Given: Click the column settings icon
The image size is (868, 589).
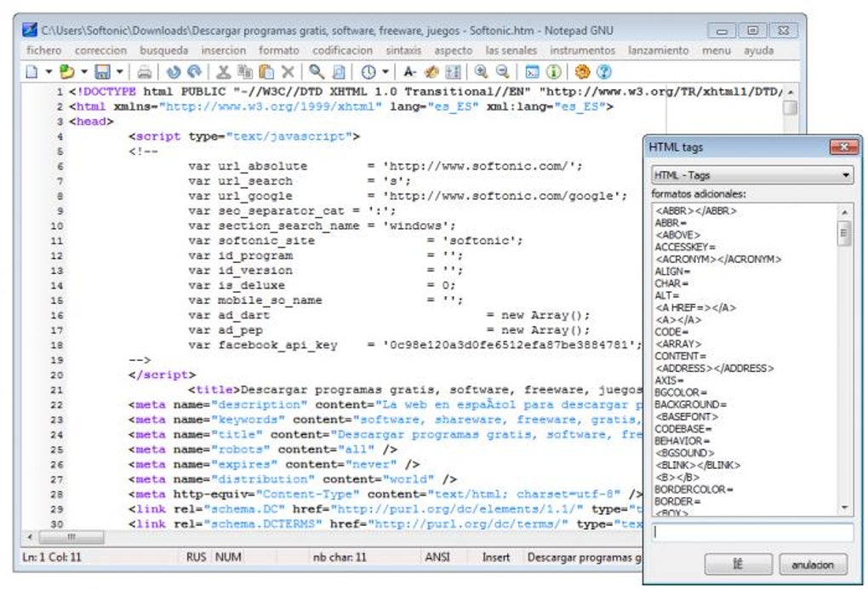Looking at the screenshot, I should pos(453,72).
